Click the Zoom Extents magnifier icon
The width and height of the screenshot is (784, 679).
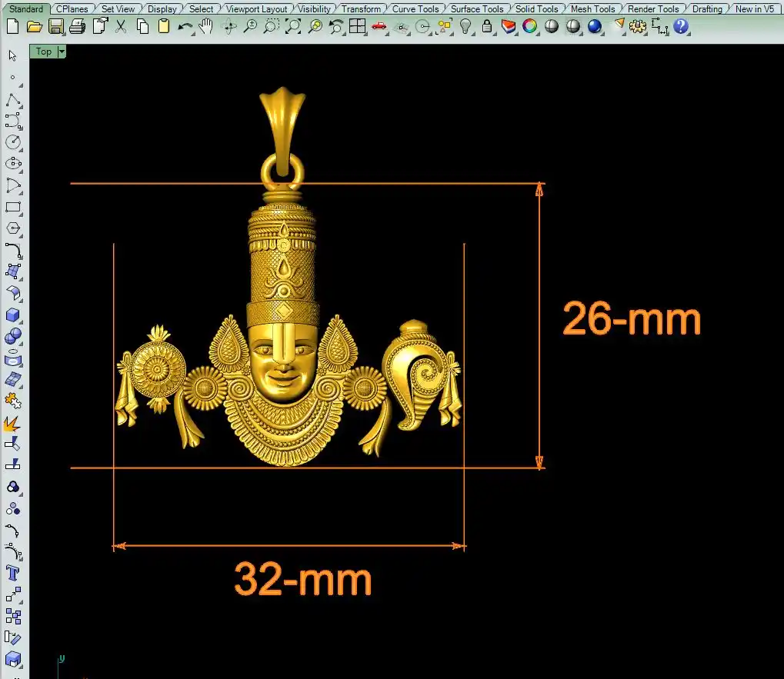pos(293,26)
